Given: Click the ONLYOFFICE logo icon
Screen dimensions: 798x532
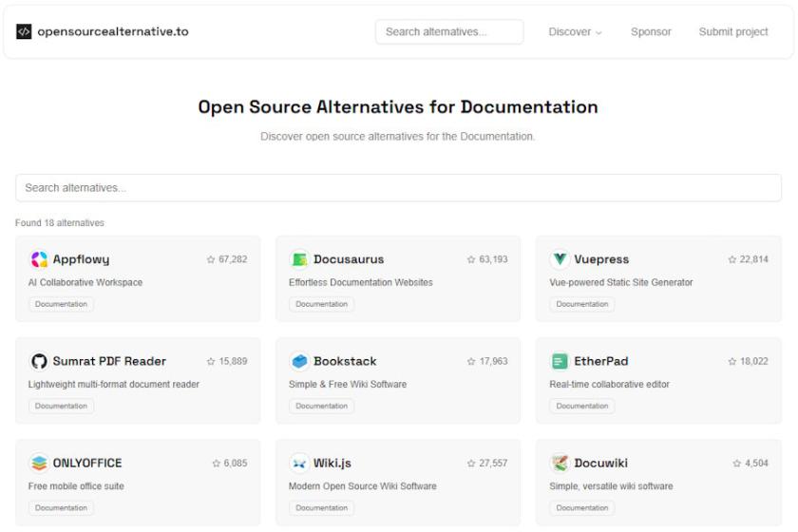Looking at the screenshot, I should click(x=39, y=463).
